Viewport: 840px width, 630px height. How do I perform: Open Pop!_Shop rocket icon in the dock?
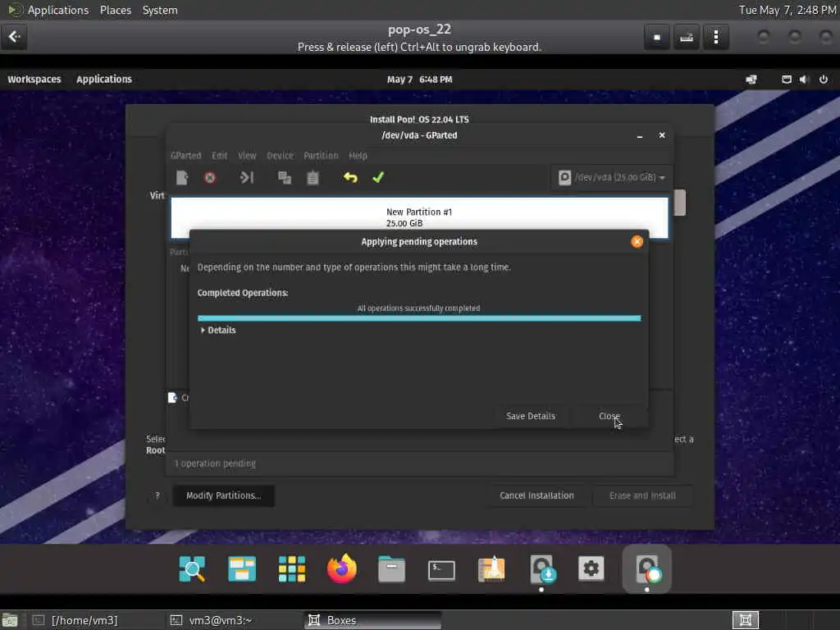(x=491, y=569)
